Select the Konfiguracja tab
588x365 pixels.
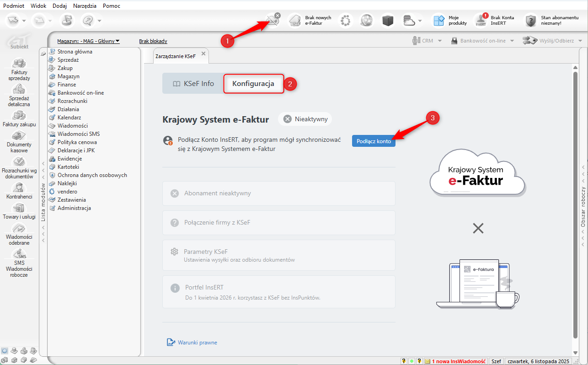tap(253, 84)
